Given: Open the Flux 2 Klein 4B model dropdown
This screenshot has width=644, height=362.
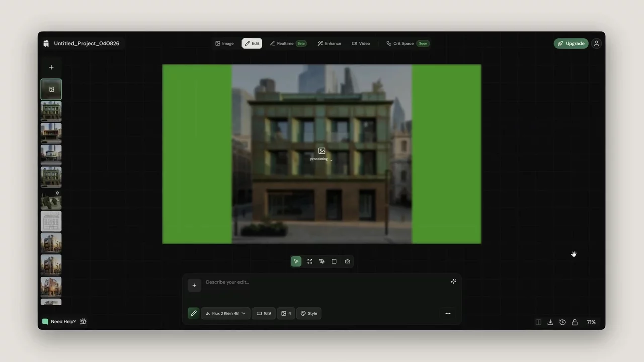Looking at the screenshot, I should click(x=225, y=313).
